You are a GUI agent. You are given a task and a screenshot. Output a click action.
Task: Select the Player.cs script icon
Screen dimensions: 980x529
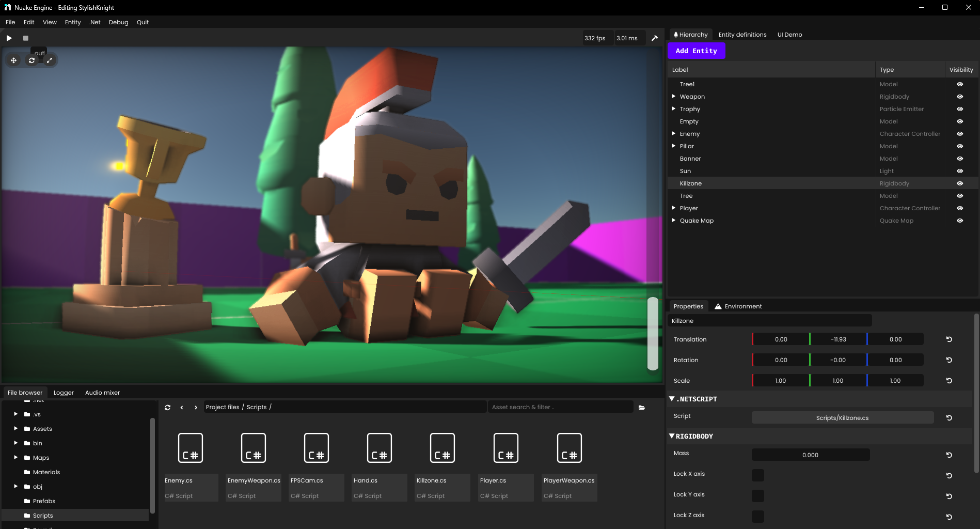pos(506,448)
